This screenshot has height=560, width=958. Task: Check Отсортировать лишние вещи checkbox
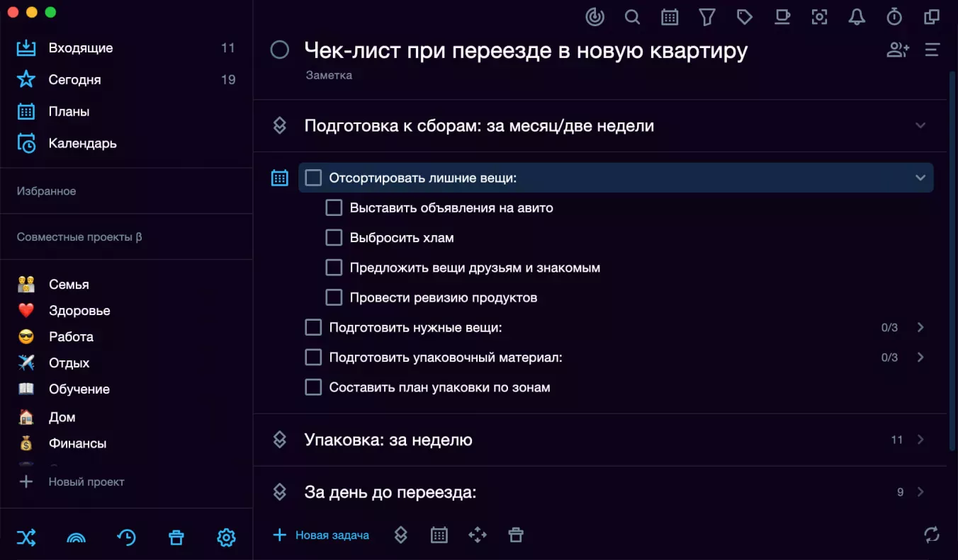point(313,178)
